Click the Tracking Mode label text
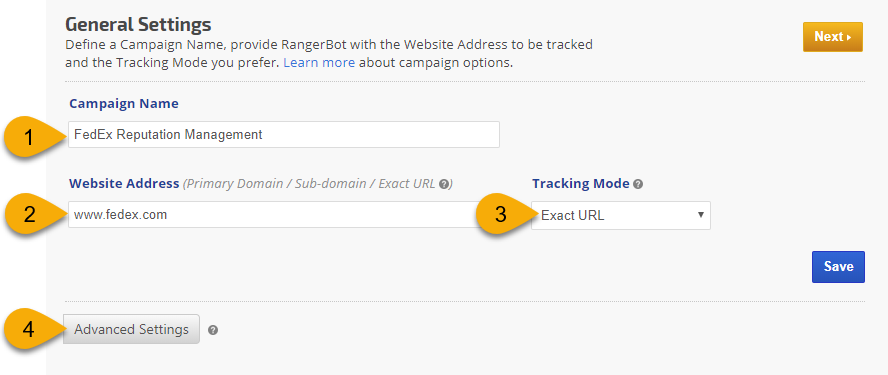Screen dimensions: 888x375 pyautogui.click(x=580, y=184)
